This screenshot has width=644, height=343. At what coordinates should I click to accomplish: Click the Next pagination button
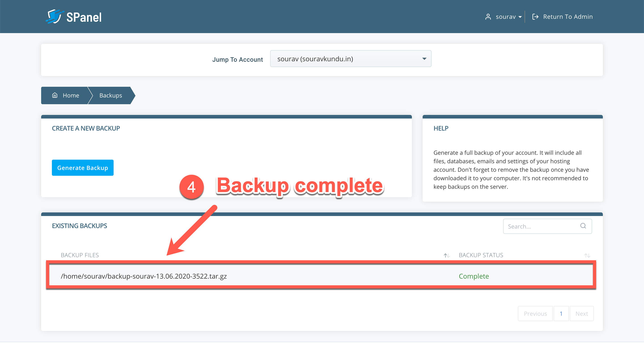point(581,313)
